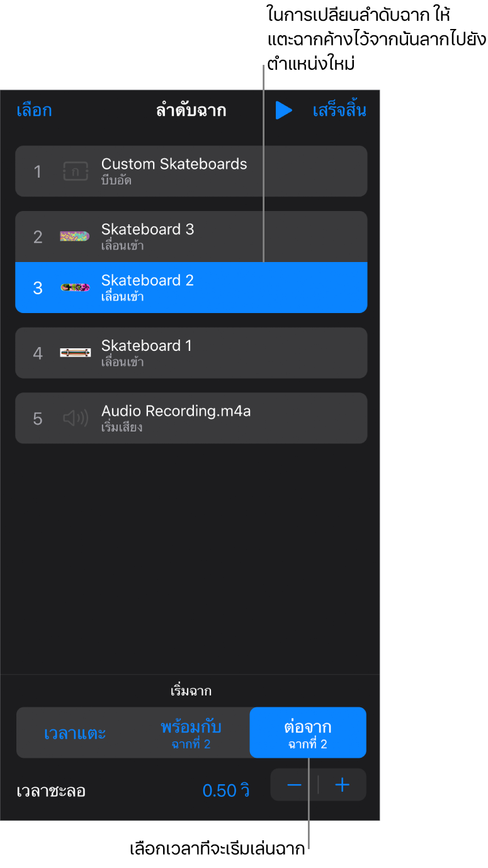Click the Skateboard 2 thumbnail icon
488x868 pixels.
point(75,288)
